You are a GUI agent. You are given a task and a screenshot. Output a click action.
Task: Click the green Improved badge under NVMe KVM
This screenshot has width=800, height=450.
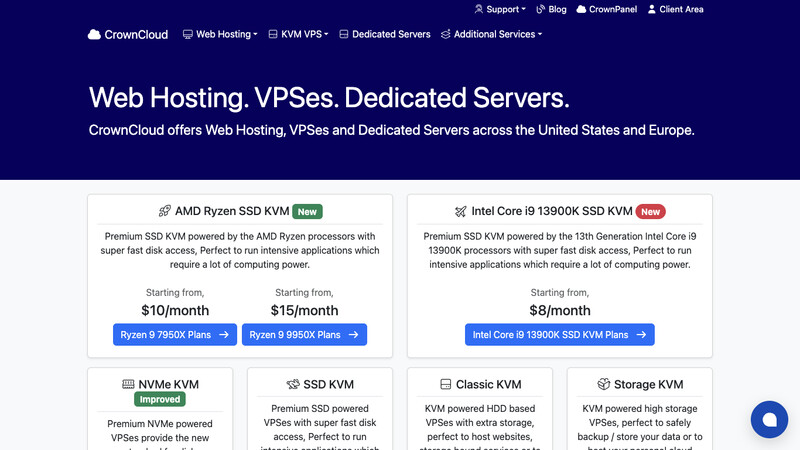pos(160,399)
